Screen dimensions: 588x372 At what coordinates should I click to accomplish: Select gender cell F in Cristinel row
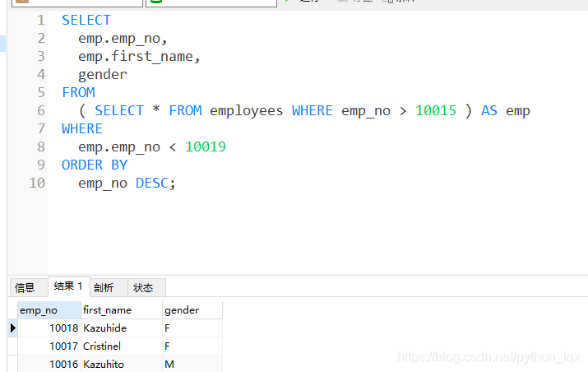(x=192, y=346)
